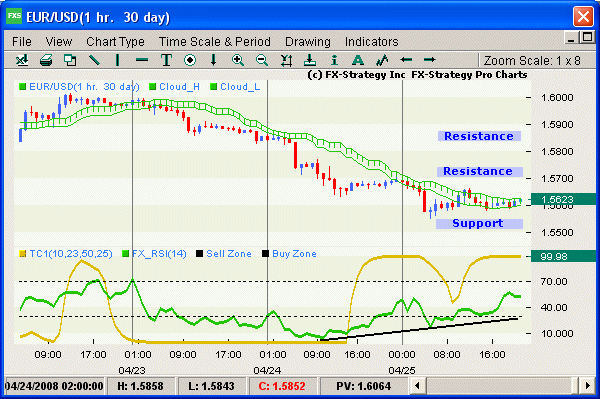Click the FX_RSI legend green square

click(125, 254)
